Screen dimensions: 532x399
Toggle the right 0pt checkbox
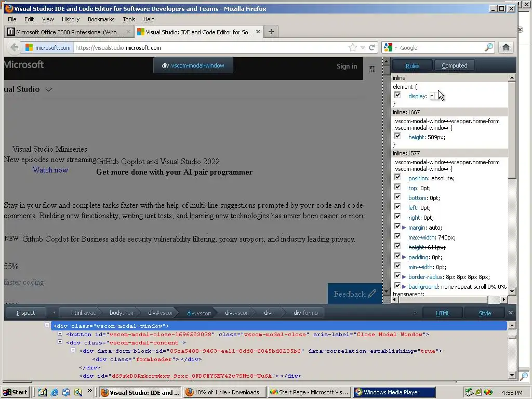[x=397, y=217]
